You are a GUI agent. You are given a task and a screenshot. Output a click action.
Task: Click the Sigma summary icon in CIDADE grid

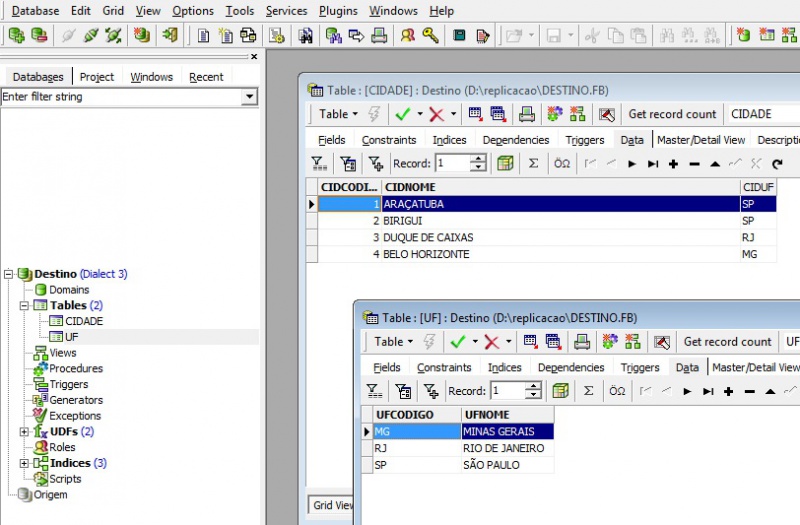(533, 163)
